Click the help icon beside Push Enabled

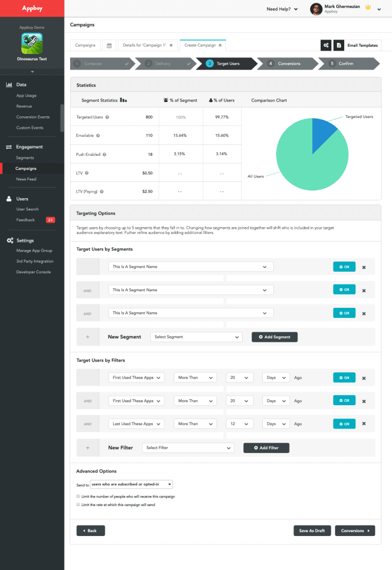click(x=105, y=154)
